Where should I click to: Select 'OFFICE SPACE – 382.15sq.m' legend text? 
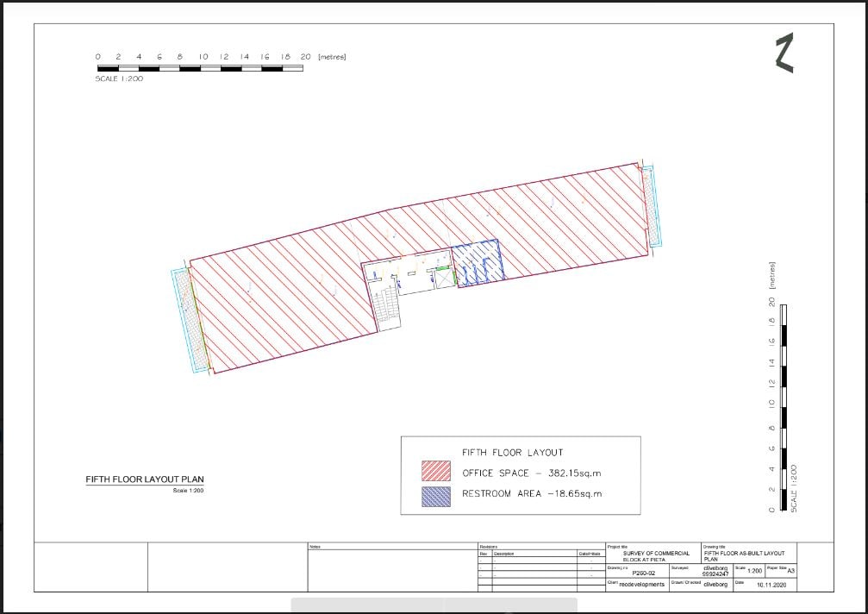[x=532, y=473]
